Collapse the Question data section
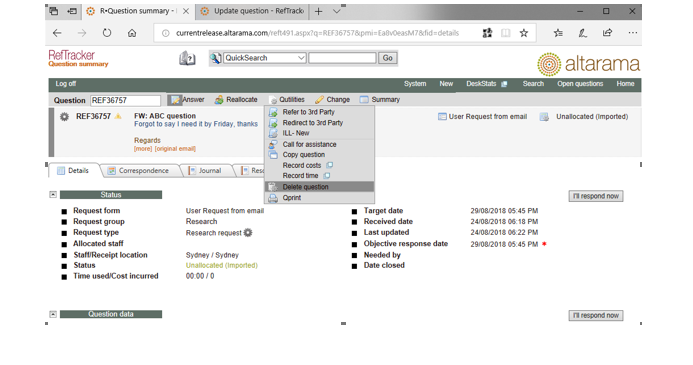 pyautogui.click(x=53, y=314)
